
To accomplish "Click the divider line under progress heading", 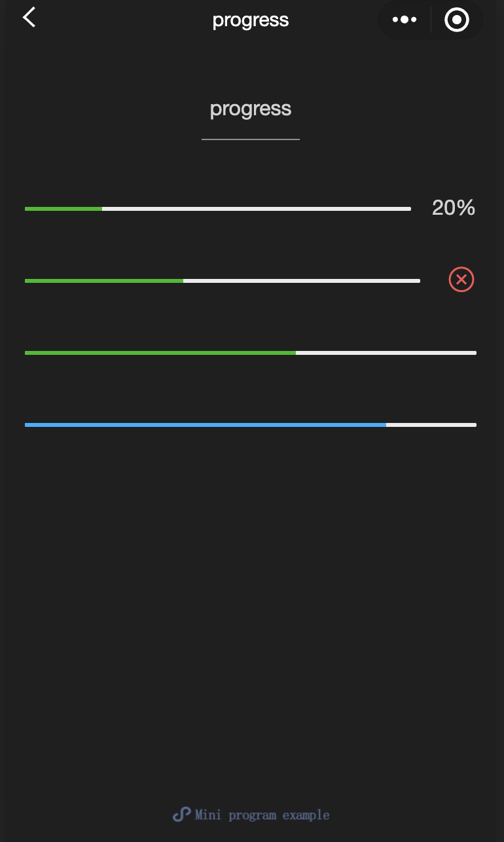I will tap(251, 139).
